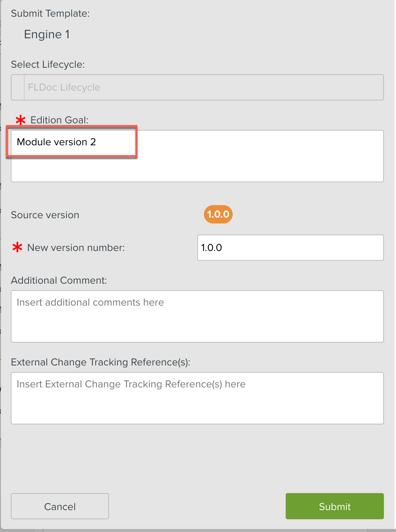Viewport: 396px width, 532px height.
Task: Click the External Change Tracking Reference(s) label
Action: (100, 362)
